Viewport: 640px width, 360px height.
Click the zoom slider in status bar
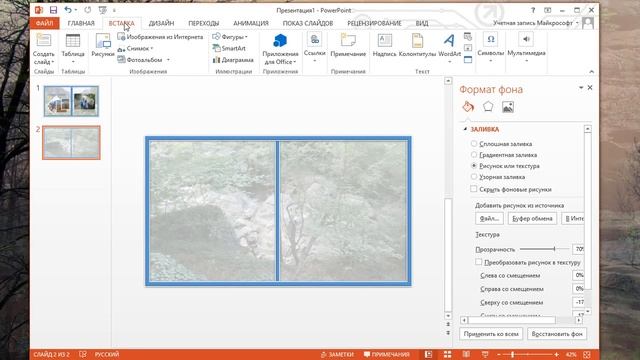click(528, 354)
